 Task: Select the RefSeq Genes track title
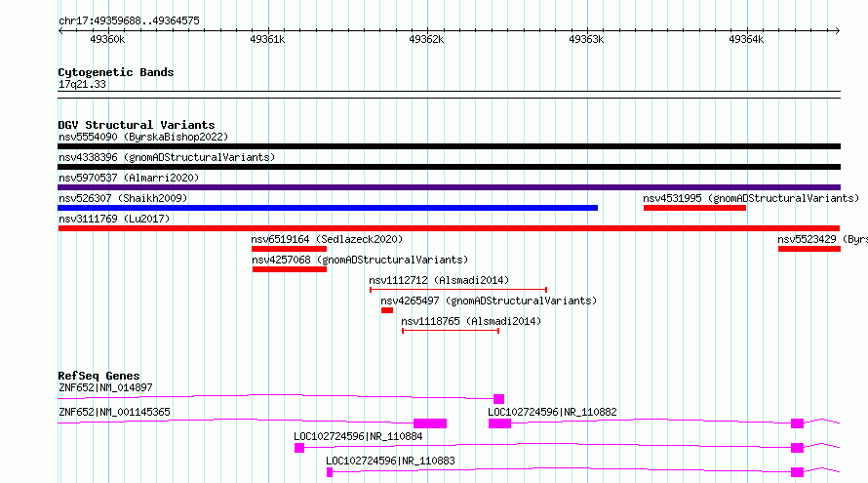[99, 376]
